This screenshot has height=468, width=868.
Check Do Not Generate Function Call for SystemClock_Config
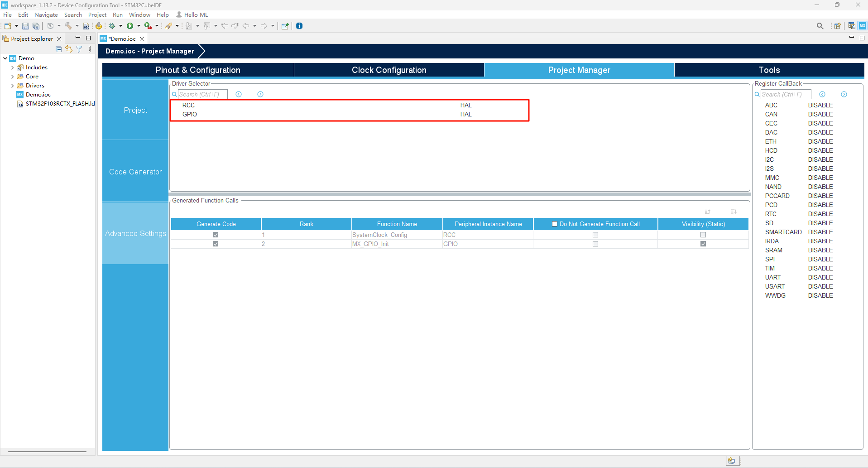[595, 235]
